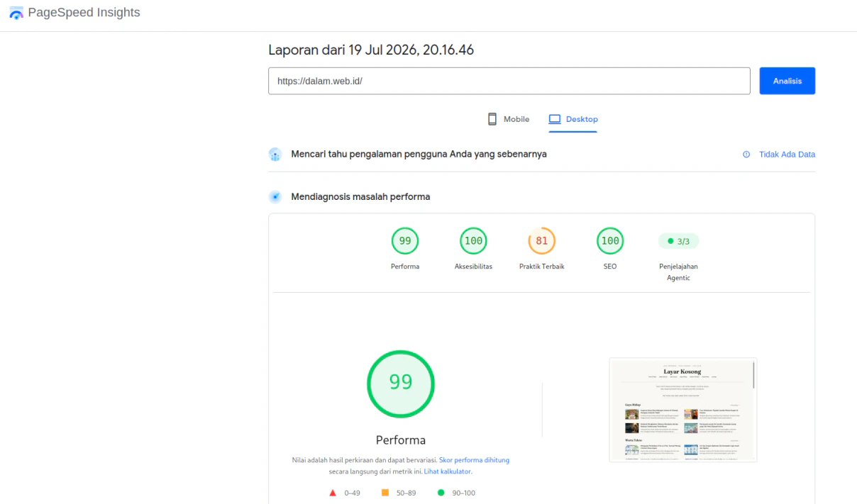
Task: Open the Layar Kosong page screenshot thumbnail
Action: 682,410
